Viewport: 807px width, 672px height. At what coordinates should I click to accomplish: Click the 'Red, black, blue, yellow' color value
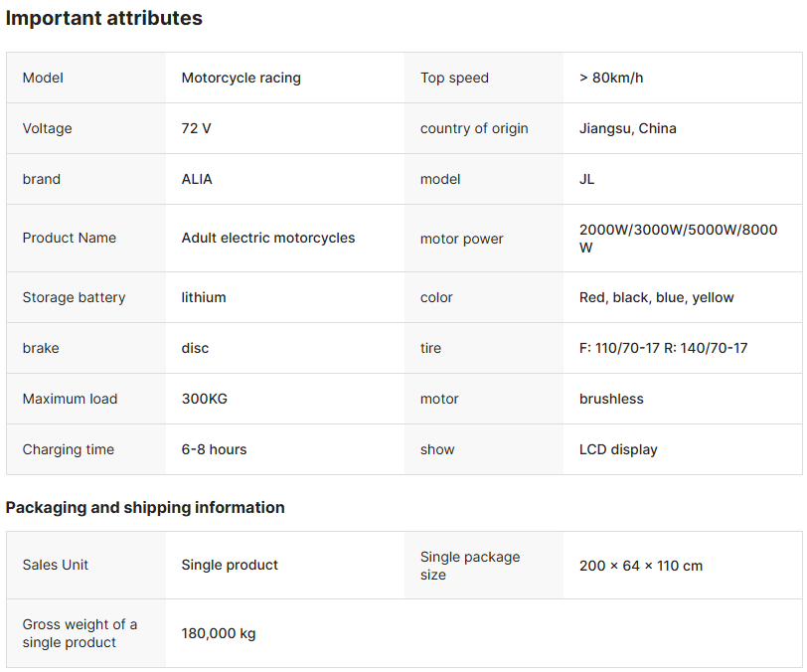(x=656, y=297)
